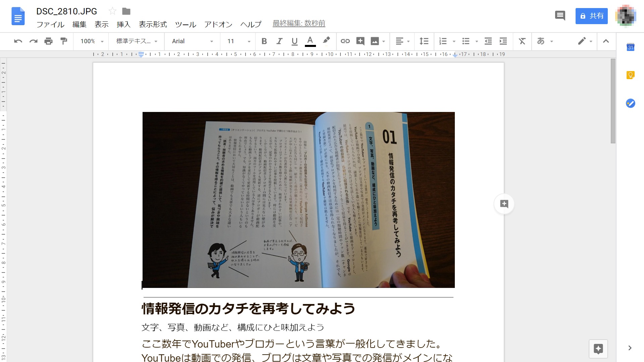The image size is (644, 362).
Task: Open line spacing options
Action: pyautogui.click(x=424, y=41)
